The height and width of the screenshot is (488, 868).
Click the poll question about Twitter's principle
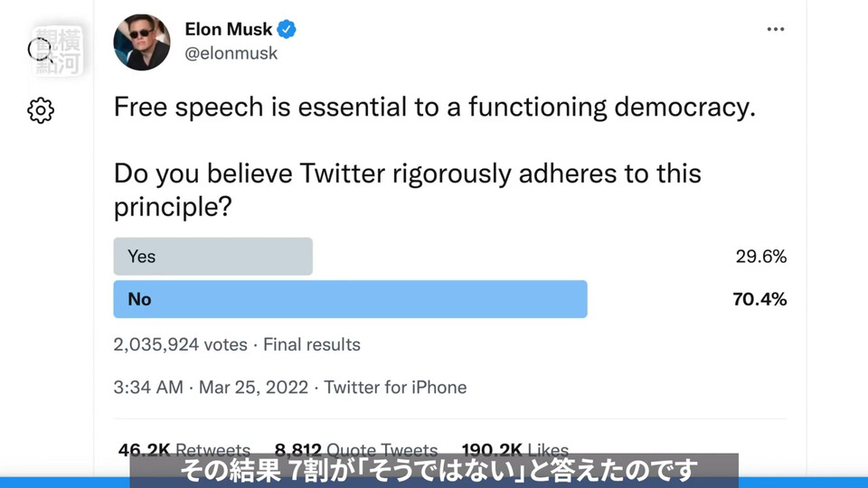[x=407, y=190]
